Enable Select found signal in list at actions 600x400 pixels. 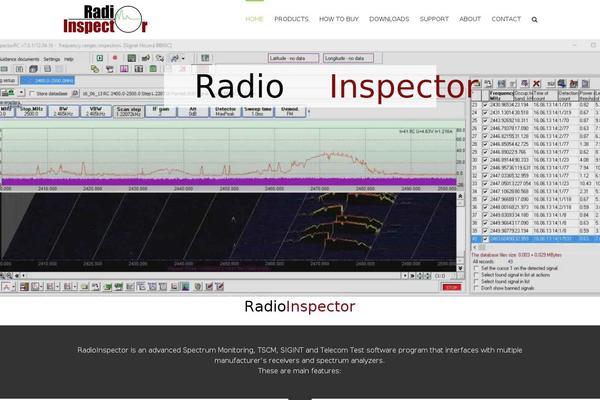coord(476,275)
